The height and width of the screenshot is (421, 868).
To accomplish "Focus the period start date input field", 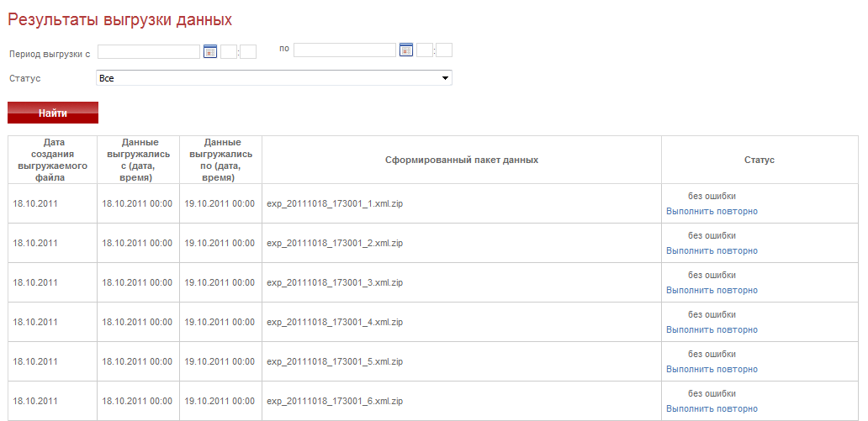I will tap(149, 51).
